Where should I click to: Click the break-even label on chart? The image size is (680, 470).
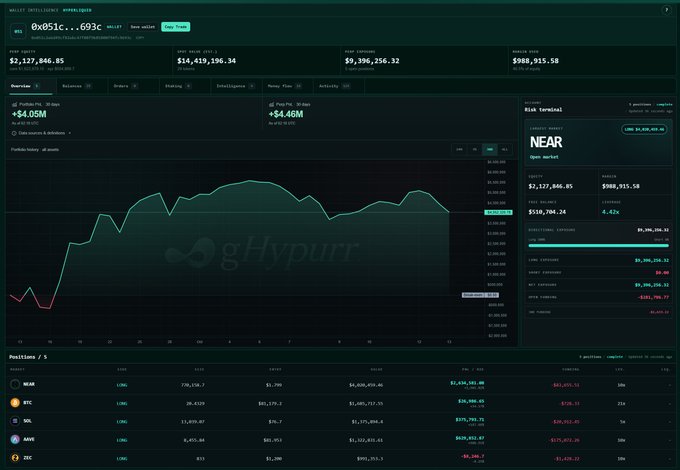pyautogui.click(x=480, y=295)
